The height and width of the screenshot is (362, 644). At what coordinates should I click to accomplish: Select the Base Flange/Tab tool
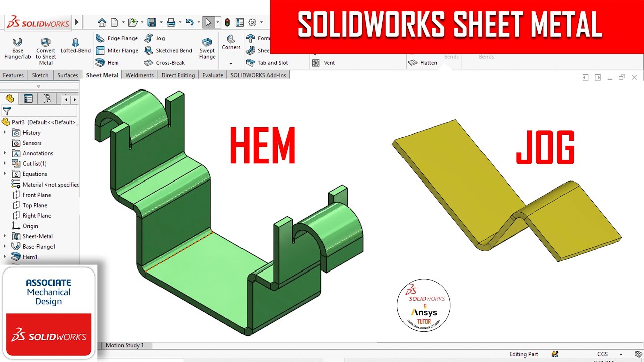(x=18, y=48)
